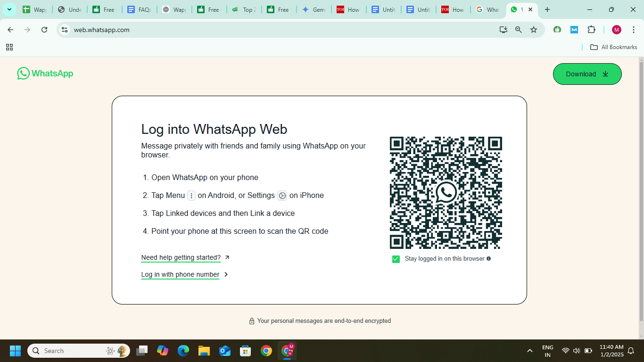Click the WhatsApp logo in the header
This screenshot has height=362, width=644.
click(45, 74)
